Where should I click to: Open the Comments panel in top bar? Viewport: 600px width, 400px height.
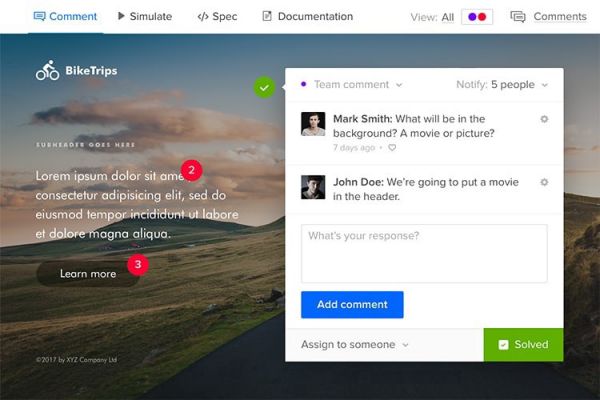(548, 17)
